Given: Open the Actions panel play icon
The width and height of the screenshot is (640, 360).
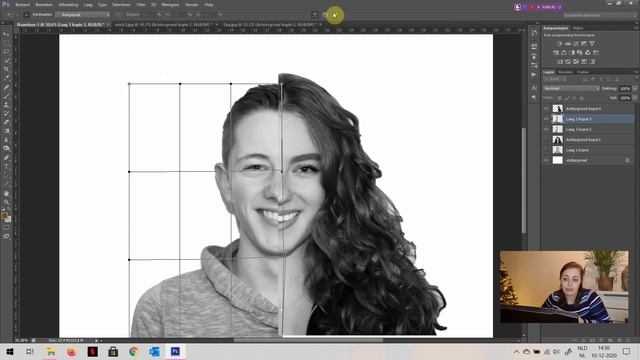Looking at the screenshot, I should coord(534,75).
